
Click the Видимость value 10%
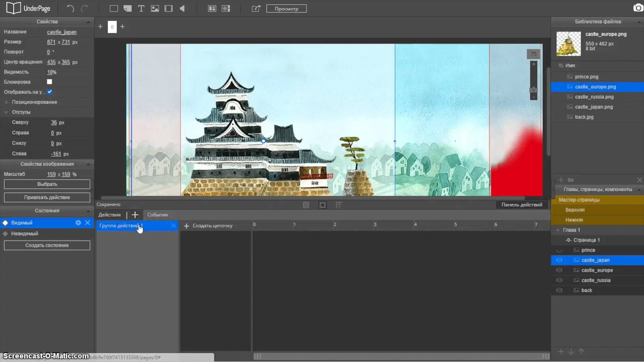(x=52, y=72)
